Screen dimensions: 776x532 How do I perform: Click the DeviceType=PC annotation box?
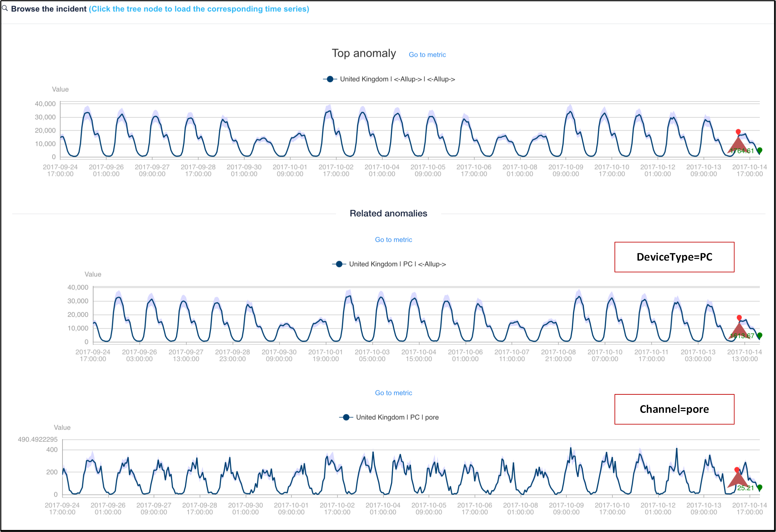tap(674, 257)
